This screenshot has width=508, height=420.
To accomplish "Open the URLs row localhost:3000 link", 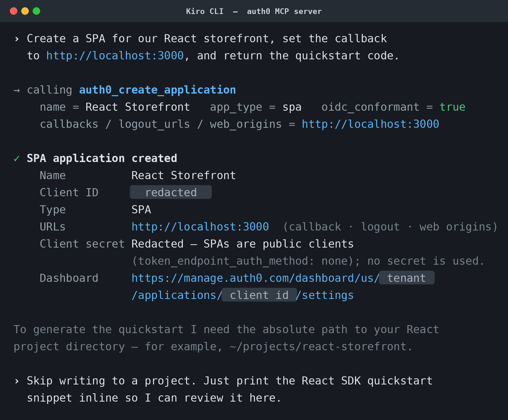I will (200, 227).
